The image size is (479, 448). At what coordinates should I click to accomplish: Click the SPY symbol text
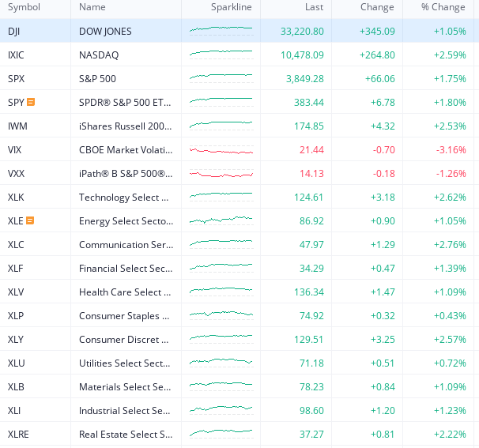[16, 102]
